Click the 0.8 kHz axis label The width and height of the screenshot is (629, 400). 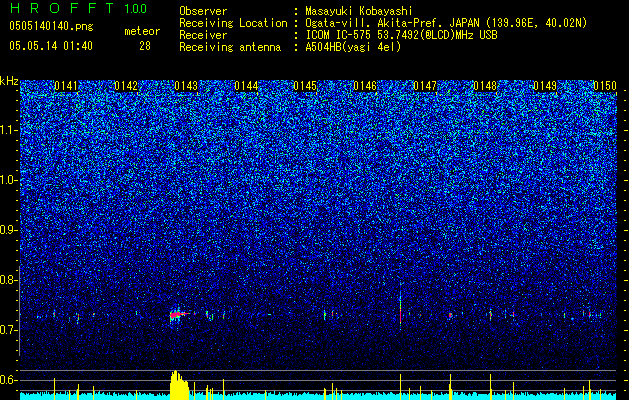point(8,280)
